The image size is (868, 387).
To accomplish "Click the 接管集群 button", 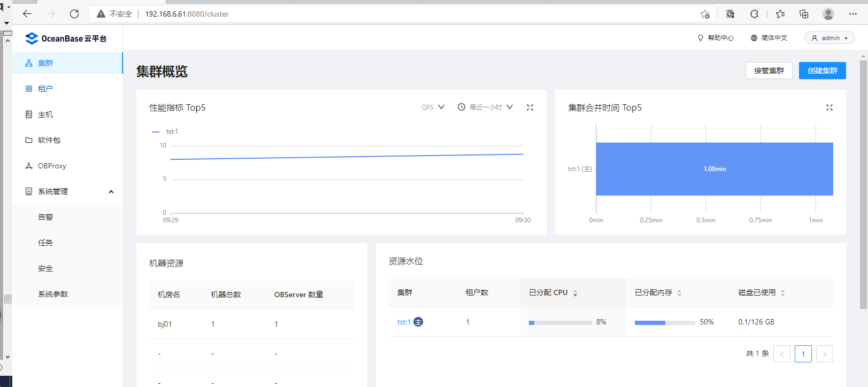I will click(x=769, y=71).
